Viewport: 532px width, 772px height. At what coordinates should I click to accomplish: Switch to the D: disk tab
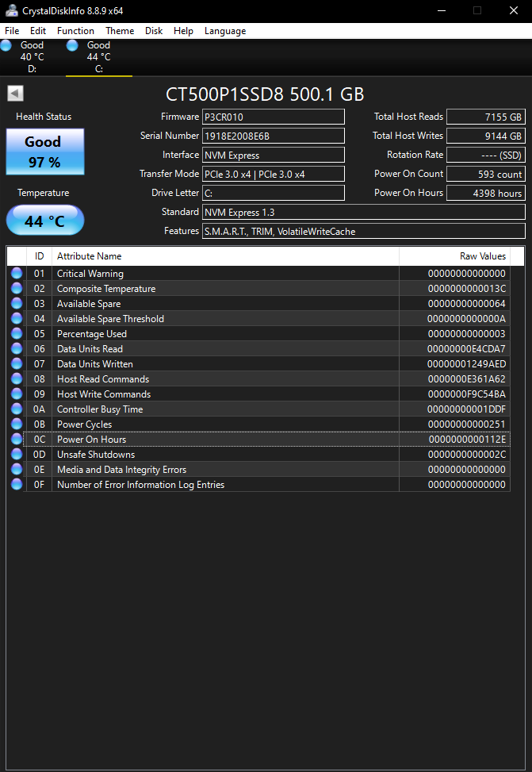pyautogui.click(x=32, y=57)
